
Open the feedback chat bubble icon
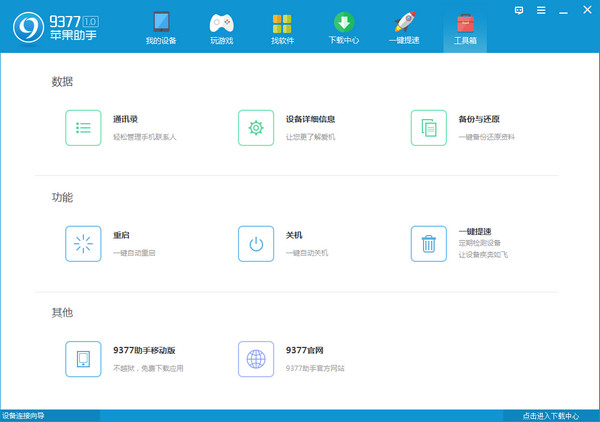point(519,9)
